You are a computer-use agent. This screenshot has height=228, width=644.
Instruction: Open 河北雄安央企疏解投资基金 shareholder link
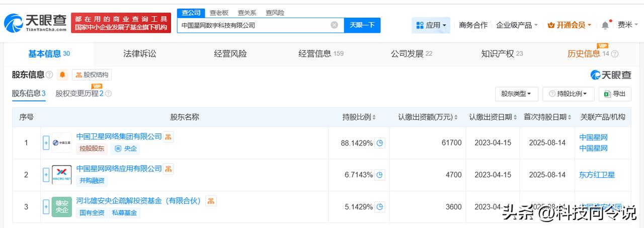click(x=139, y=201)
